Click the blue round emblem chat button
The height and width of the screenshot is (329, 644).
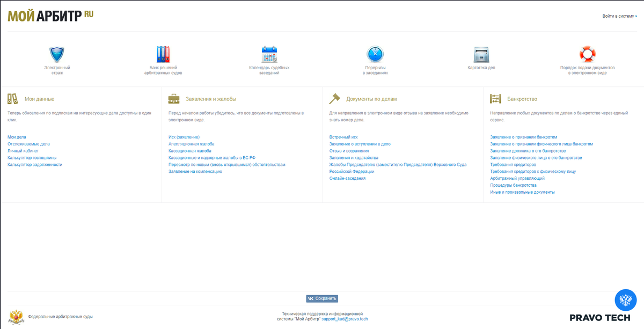pos(625,300)
